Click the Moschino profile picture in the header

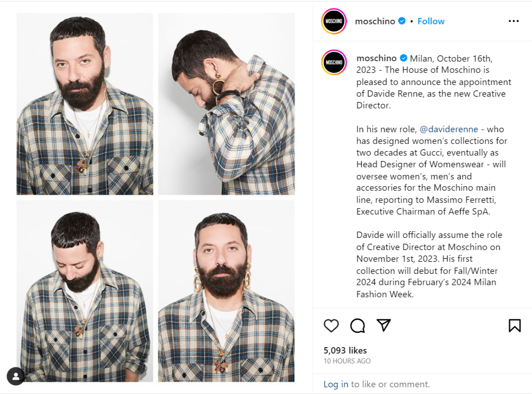coord(333,21)
